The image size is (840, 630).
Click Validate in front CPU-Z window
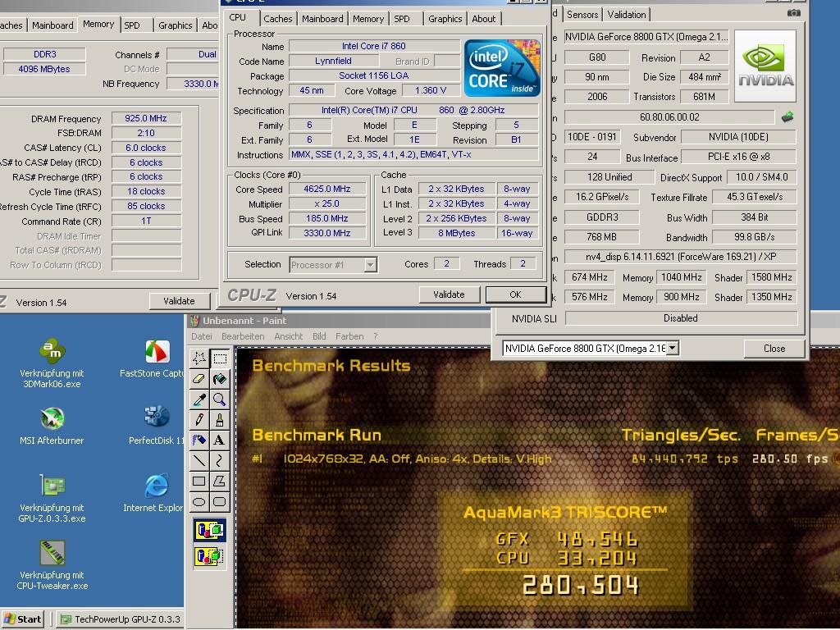(x=449, y=294)
